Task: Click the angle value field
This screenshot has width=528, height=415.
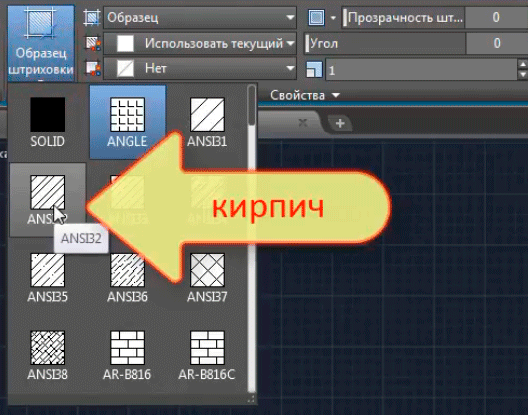Action: 497,43
